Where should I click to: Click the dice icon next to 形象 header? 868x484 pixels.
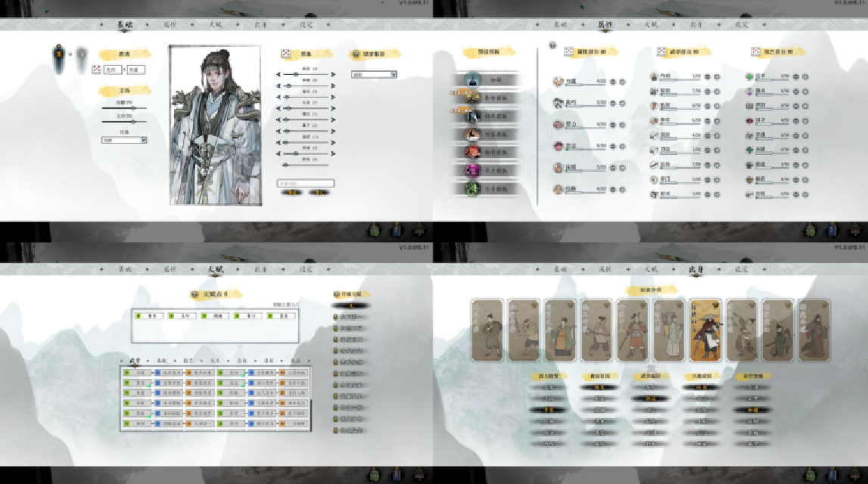tap(286, 54)
